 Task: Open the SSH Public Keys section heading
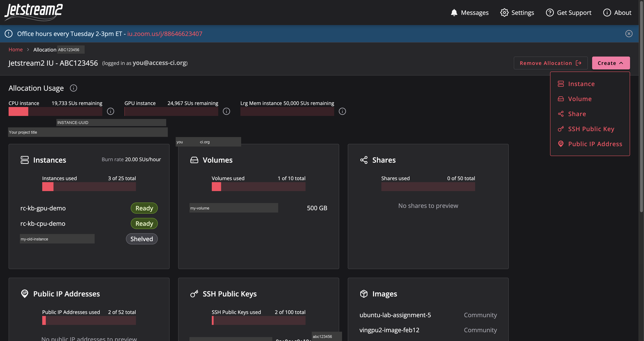[x=230, y=294]
